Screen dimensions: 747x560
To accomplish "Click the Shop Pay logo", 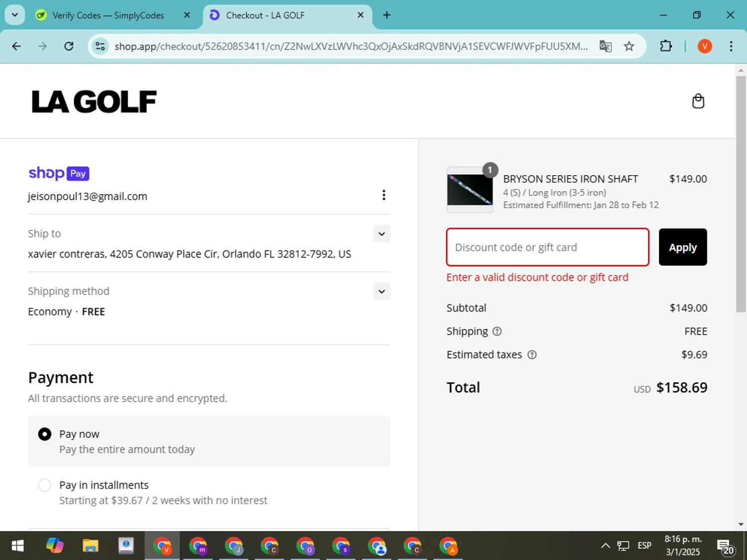I will (x=59, y=173).
